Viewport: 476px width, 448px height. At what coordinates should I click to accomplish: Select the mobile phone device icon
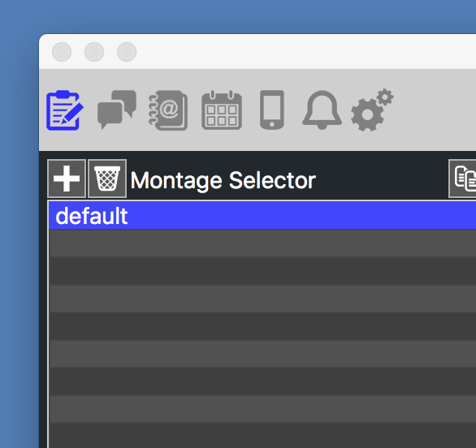pos(272,110)
